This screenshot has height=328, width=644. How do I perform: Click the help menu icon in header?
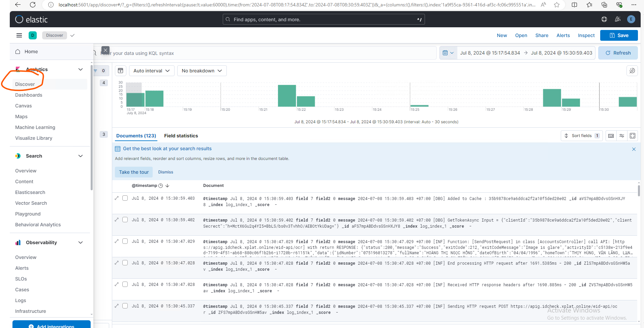[604, 19]
